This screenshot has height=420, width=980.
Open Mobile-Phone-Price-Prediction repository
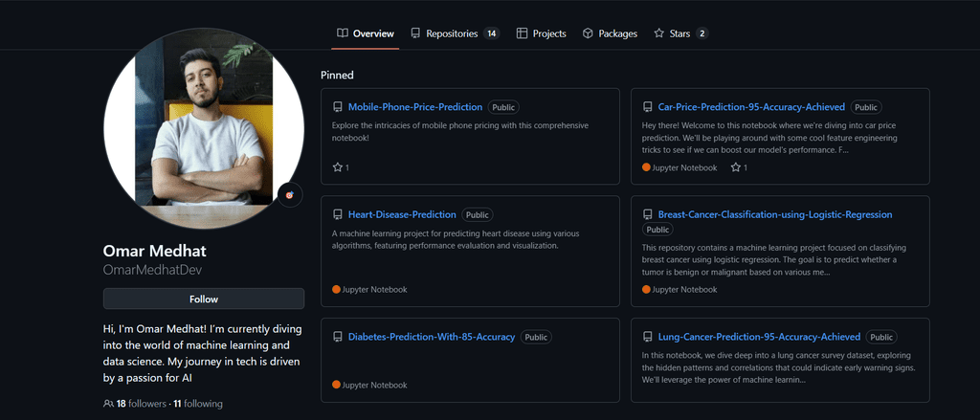click(x=415, y=107)
